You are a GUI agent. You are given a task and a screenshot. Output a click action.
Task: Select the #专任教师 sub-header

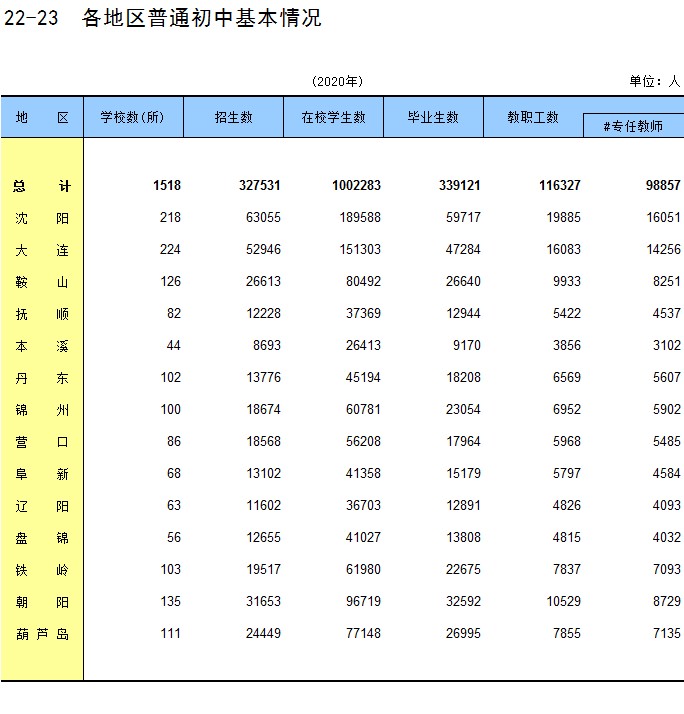(633, 126)
